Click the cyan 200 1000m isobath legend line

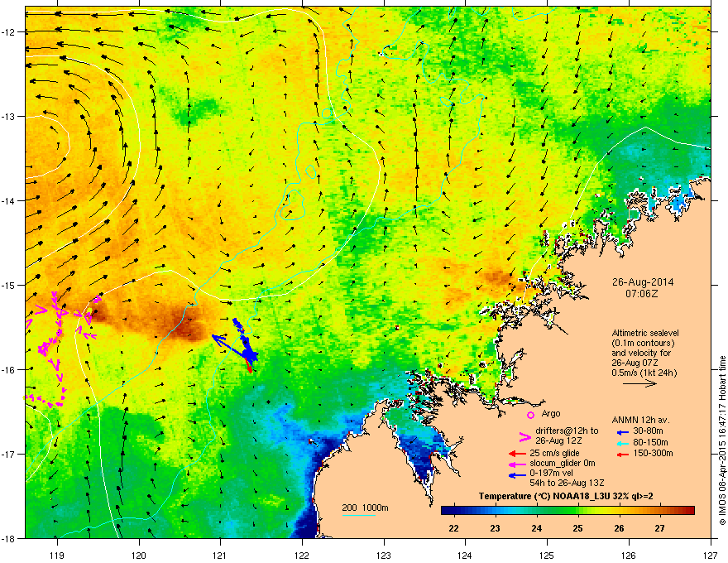[358, 515]
